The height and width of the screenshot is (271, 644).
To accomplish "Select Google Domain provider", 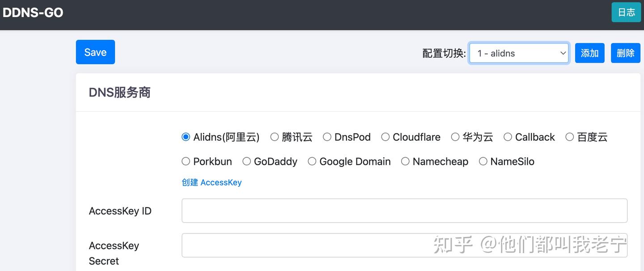I will (312, 161).
